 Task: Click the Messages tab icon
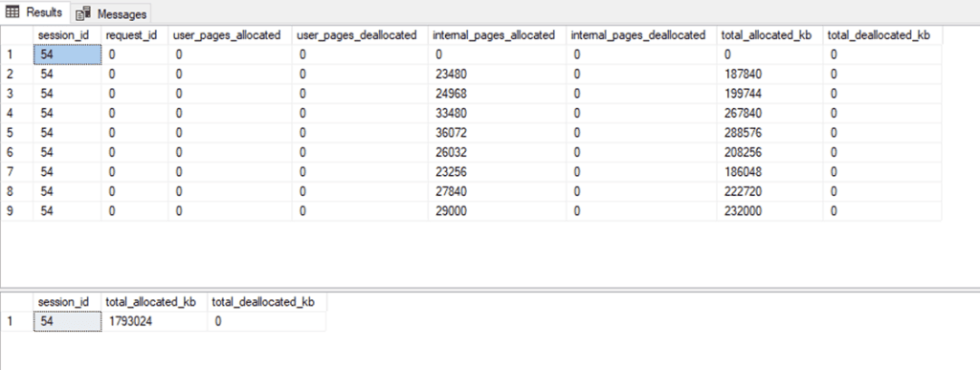click(x=84, y=13)
